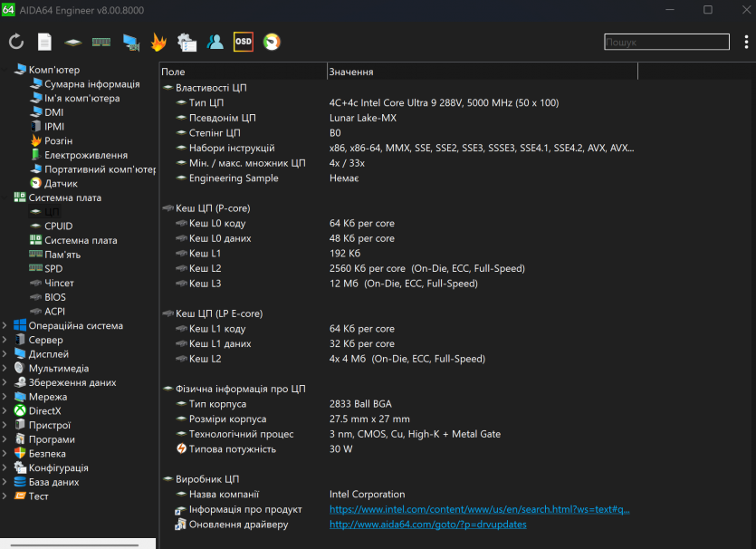The width and height of the screenshot is (756, 549).
Task: Open the Intel product information link
Action: [479, 510]
